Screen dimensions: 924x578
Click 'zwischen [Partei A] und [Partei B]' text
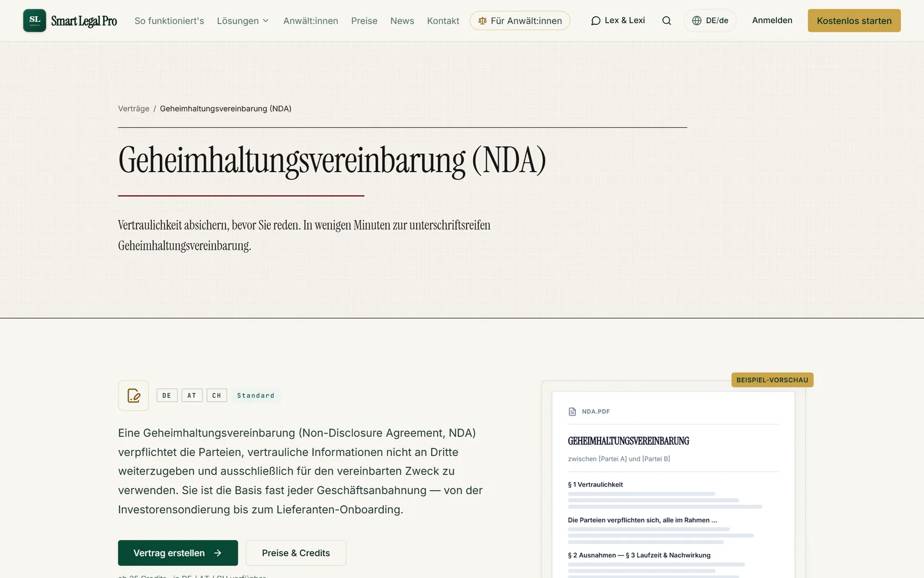(619, 459)
